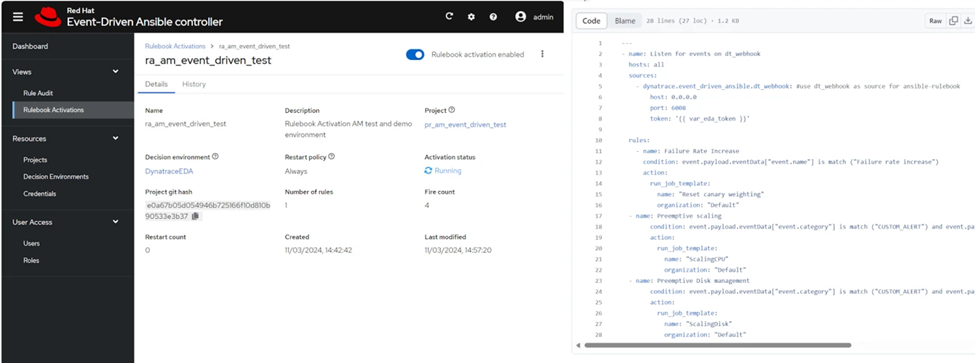
Task: Copy the project git hash
Action: [x=195, y=216]
